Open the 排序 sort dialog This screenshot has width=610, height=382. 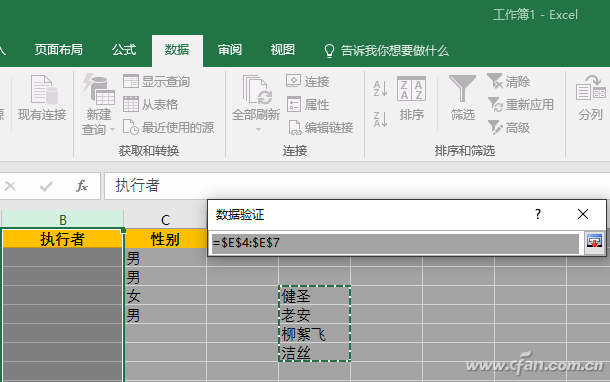click(x=411, y=98)
